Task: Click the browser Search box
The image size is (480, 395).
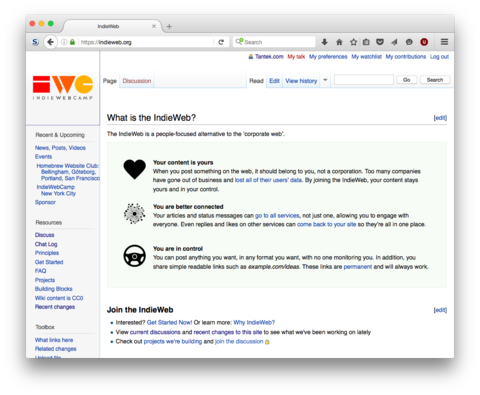Action: tap(274, 42)
